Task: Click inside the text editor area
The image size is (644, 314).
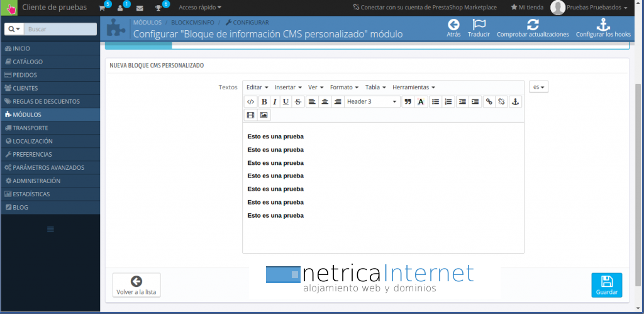Action: click(x=383, y=188)
